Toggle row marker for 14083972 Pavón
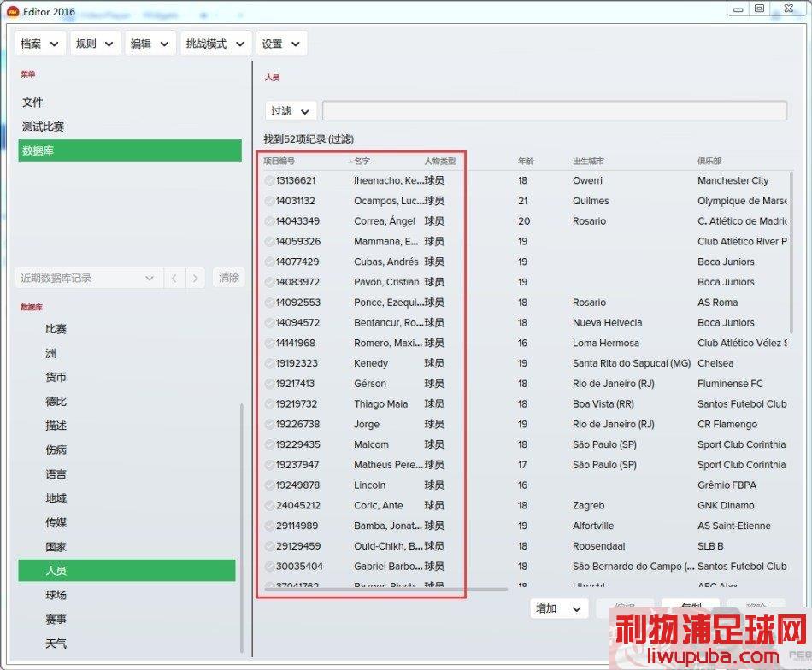812x670 pixels. [268, 282]
